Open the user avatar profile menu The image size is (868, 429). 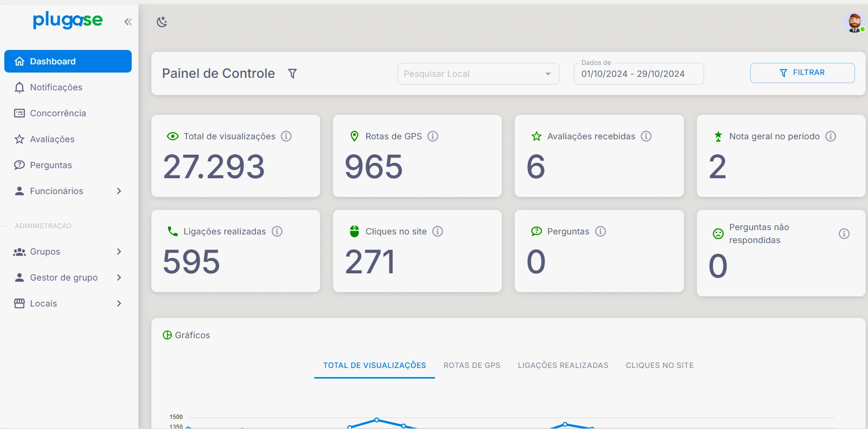pos(854,22)
